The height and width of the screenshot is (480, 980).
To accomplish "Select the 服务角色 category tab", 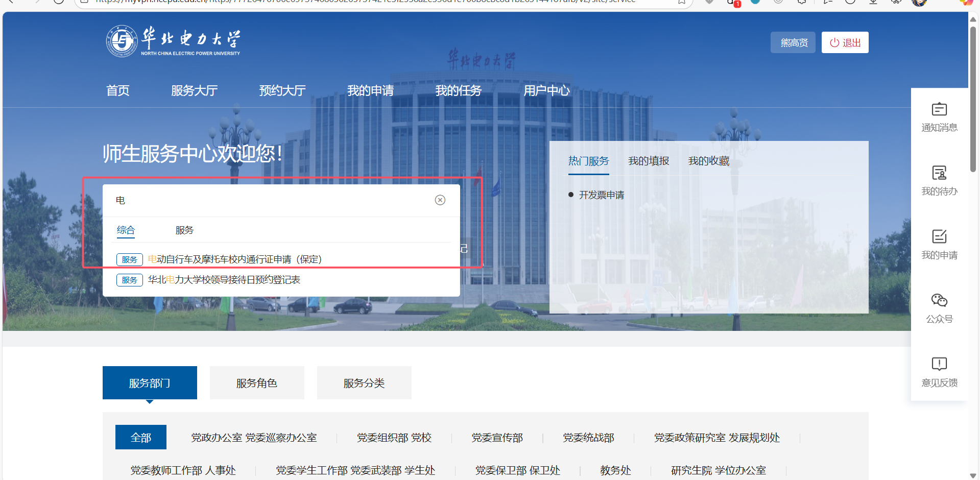I will (x=257, y=383).
